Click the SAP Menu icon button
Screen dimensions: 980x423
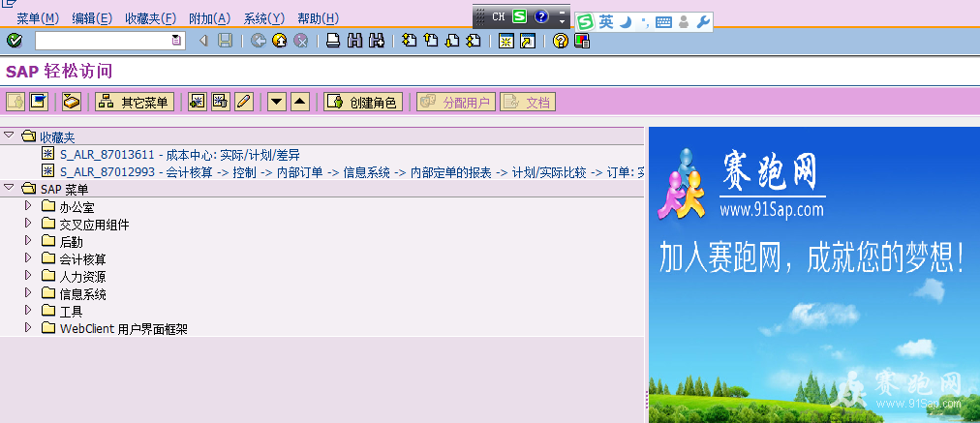click(40, 102)
